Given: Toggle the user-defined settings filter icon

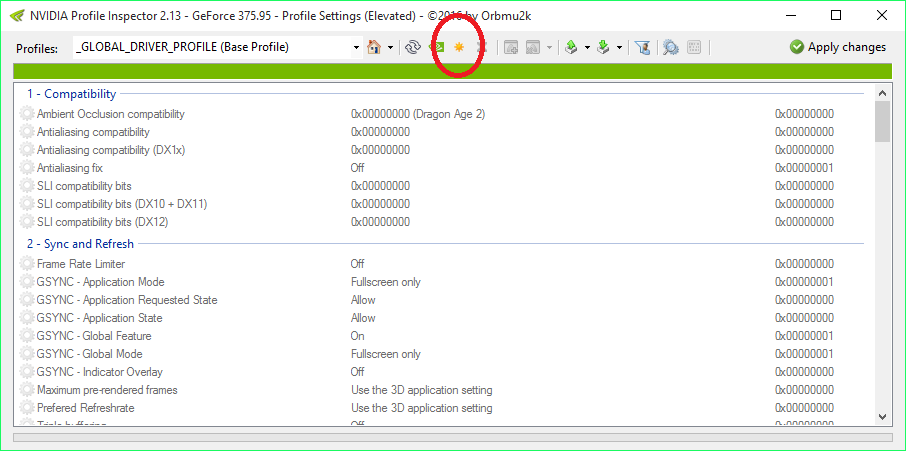Looking at the screenshot, I should coord(642,47).
